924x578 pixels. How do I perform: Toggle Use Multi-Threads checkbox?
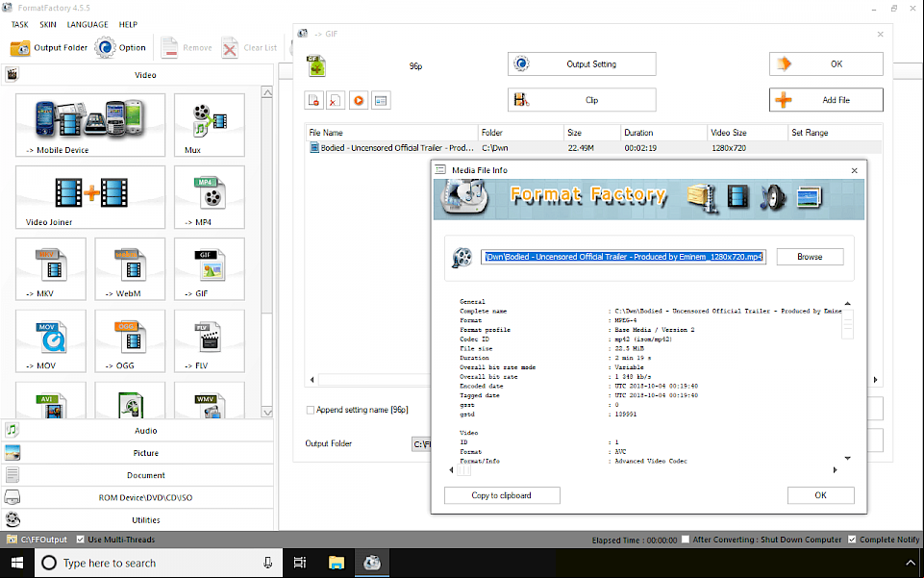[x=80, y=540]
